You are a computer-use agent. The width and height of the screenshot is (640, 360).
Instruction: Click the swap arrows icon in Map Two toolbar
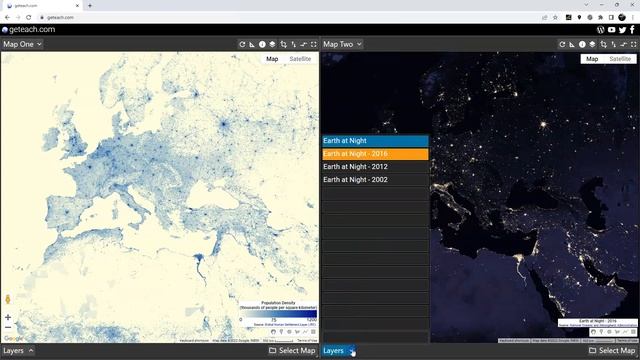point(613,44)
